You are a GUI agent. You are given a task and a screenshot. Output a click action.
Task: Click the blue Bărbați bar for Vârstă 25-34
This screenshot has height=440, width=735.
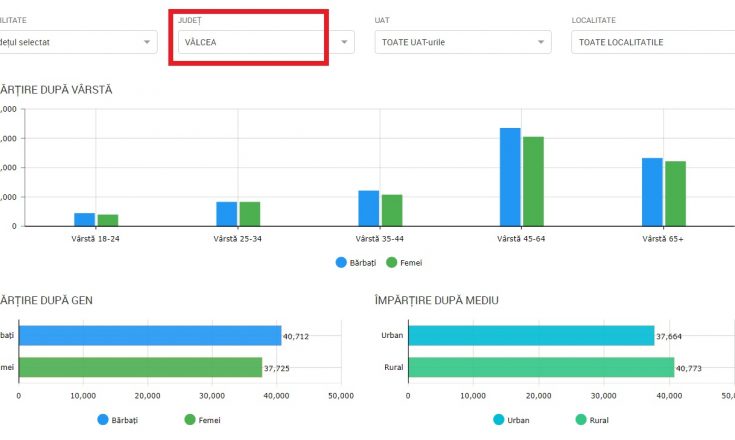point(226,214)
